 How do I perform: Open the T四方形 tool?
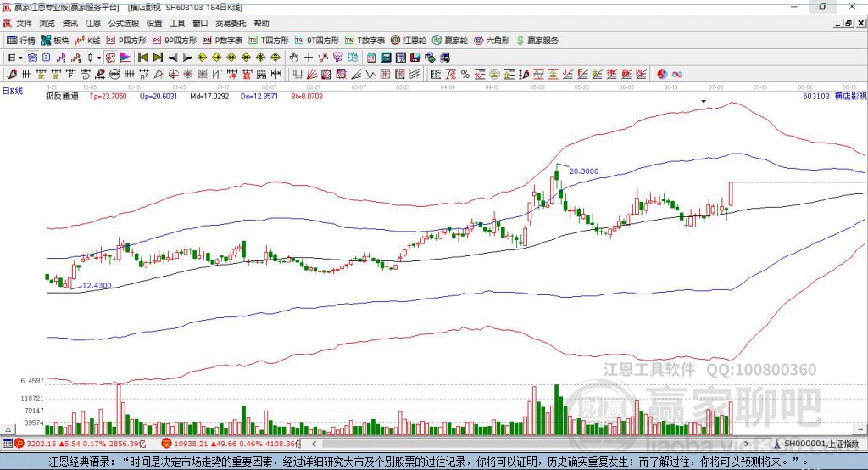pos(269,41)
